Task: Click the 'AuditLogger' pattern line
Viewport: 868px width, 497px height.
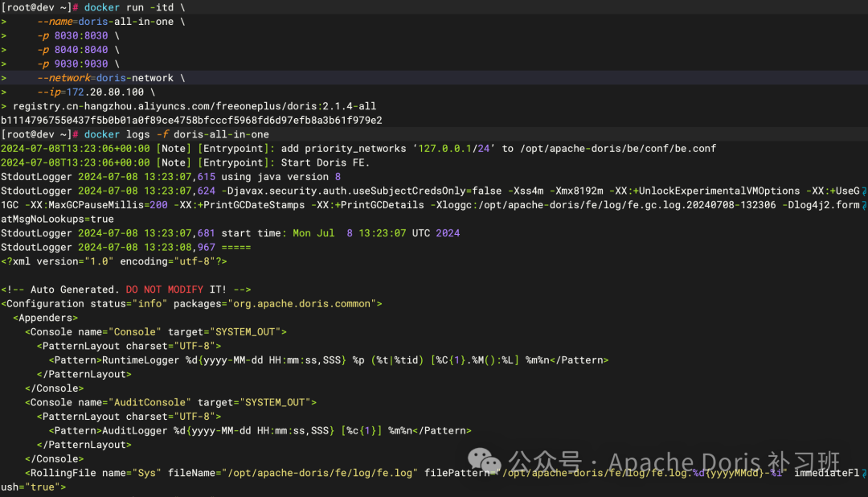Action: (x=260, y=430)
